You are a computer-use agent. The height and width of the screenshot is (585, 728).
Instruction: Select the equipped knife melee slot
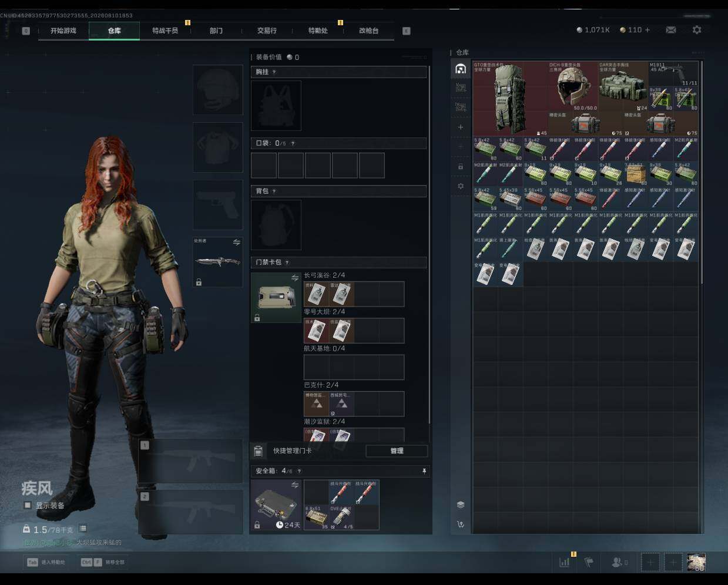(x=217, y=261)
